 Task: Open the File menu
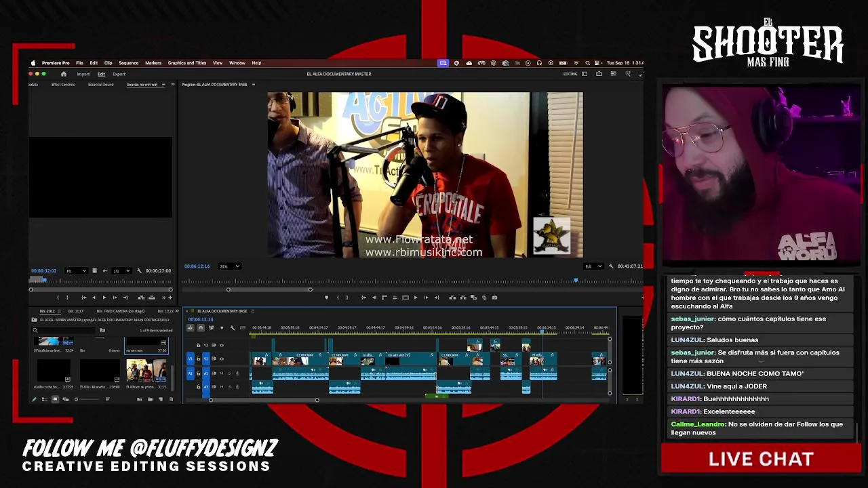(x=79, y=63)
